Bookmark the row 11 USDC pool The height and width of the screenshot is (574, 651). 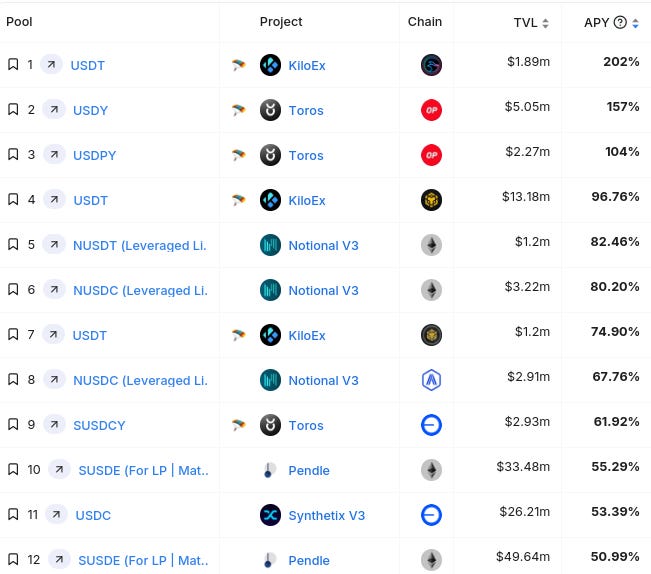13,515
